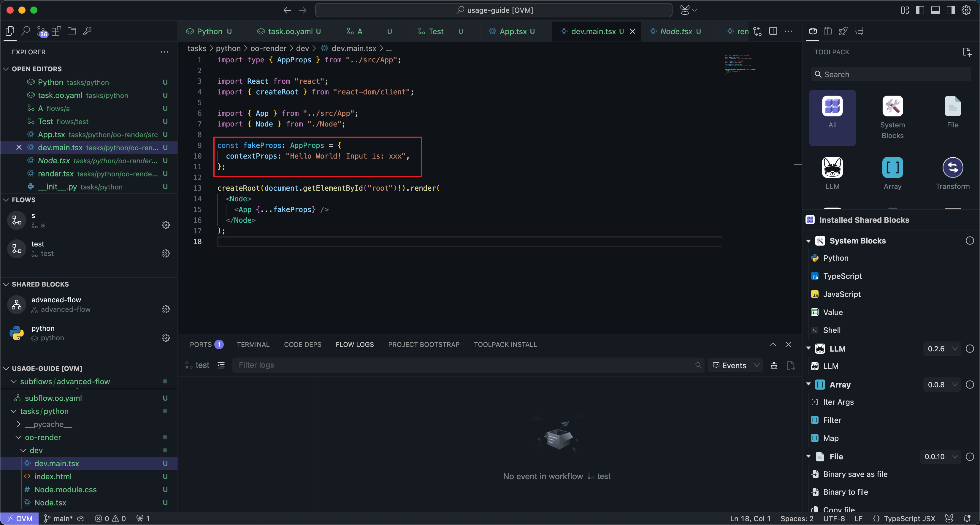Toggle the secondary sidebar layout button

[951, 10]
